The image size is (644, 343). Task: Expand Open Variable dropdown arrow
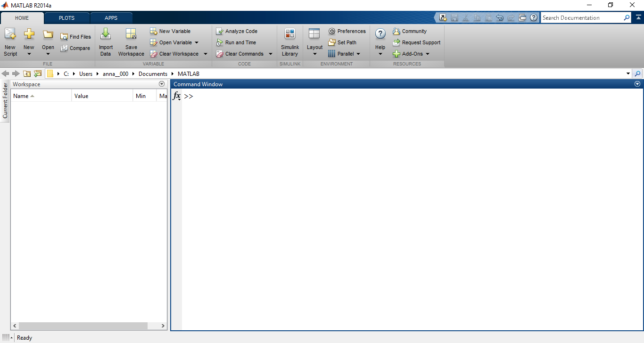coord(197,42)
